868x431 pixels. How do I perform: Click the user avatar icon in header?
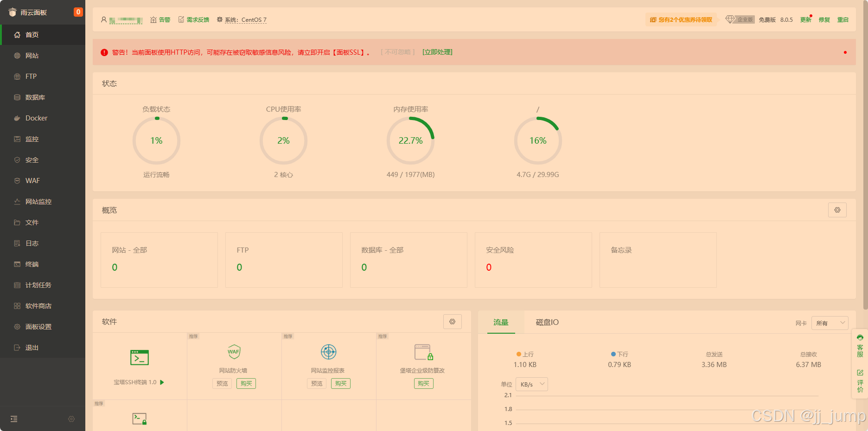(x=104, y=20)
